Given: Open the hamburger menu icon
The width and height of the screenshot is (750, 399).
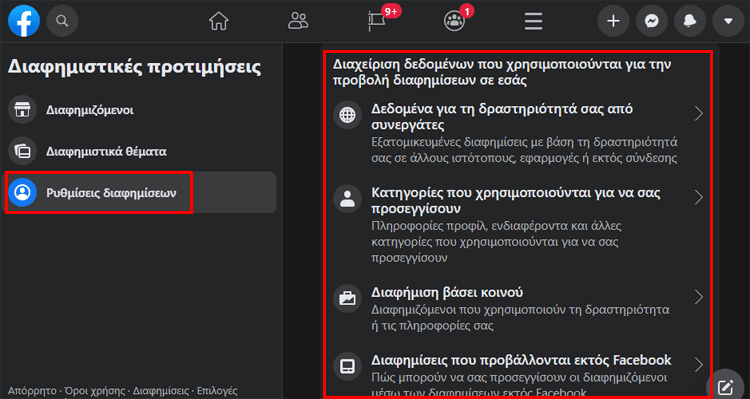Looking at the screenshot, I should click(x=533, y=21).
